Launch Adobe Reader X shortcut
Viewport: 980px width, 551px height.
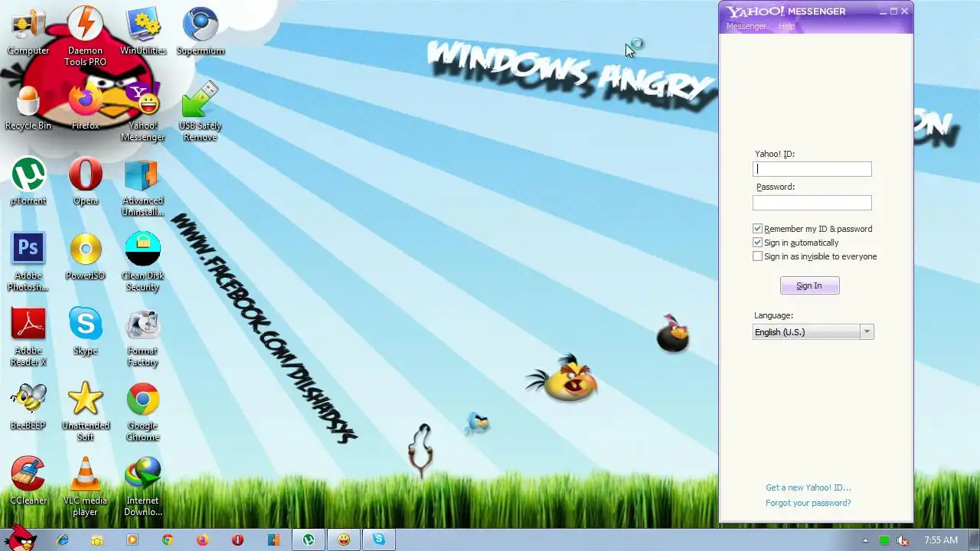(28, 338)
